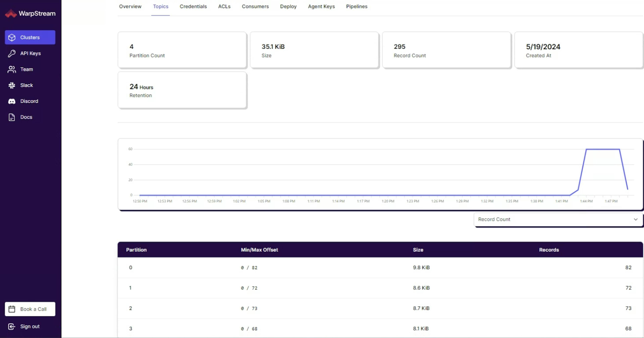
Task: Click the Docs document icon
Action: point(12,117)
